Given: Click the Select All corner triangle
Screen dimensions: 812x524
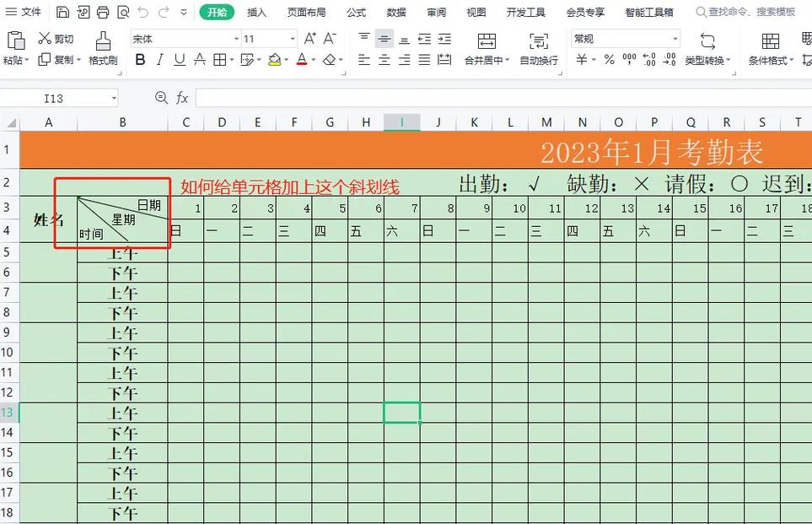Looking at the screenshot, I should pyautogui.click(x=10, y=123).
